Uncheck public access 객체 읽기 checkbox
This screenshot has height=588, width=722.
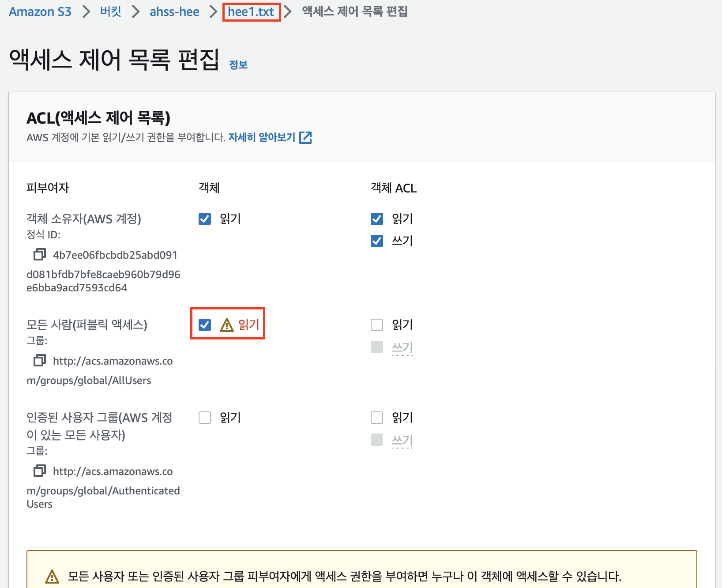click(x=205, y=325)
